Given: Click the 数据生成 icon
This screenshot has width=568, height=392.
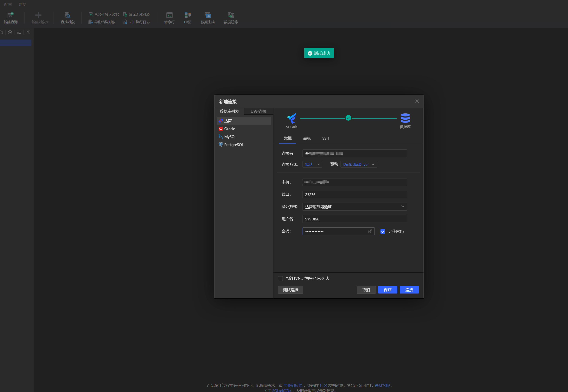Looking at the screenshot, I should (x=208, y=15).
